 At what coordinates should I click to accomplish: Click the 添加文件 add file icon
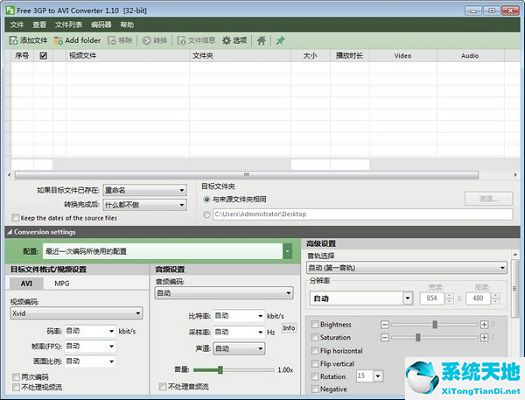(x=13, y=41)
